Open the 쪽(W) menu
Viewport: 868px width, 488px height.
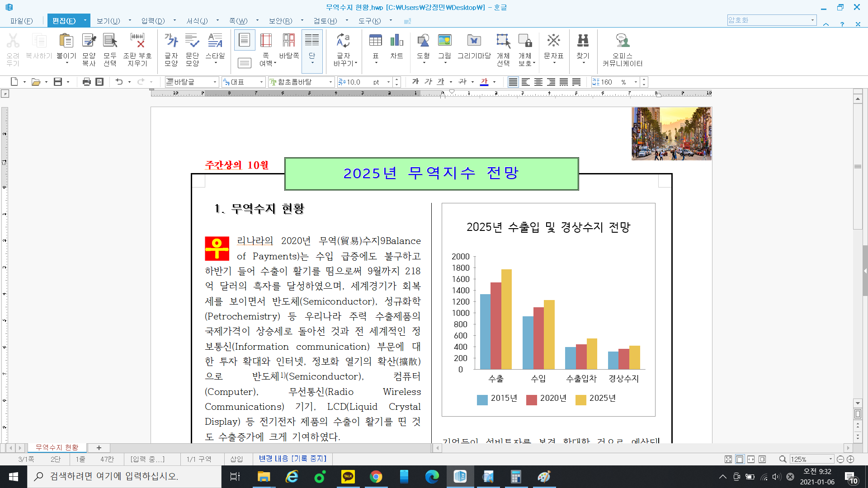[238, 21]
